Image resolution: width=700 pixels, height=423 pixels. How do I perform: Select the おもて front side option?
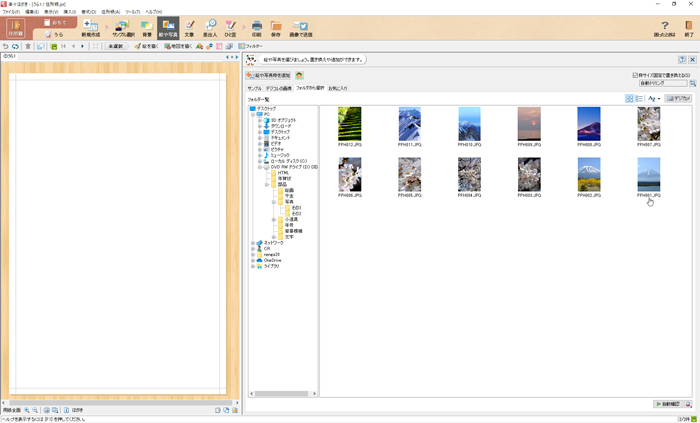pos(57,21)
